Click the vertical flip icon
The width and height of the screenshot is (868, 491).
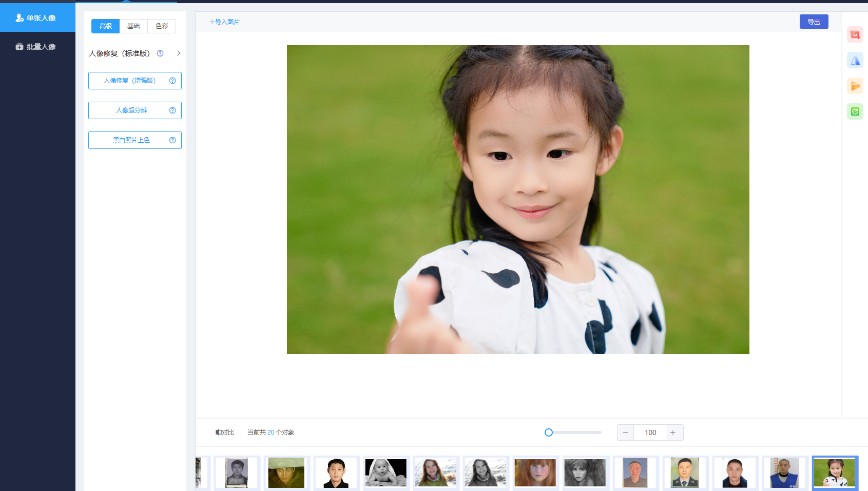855,86
